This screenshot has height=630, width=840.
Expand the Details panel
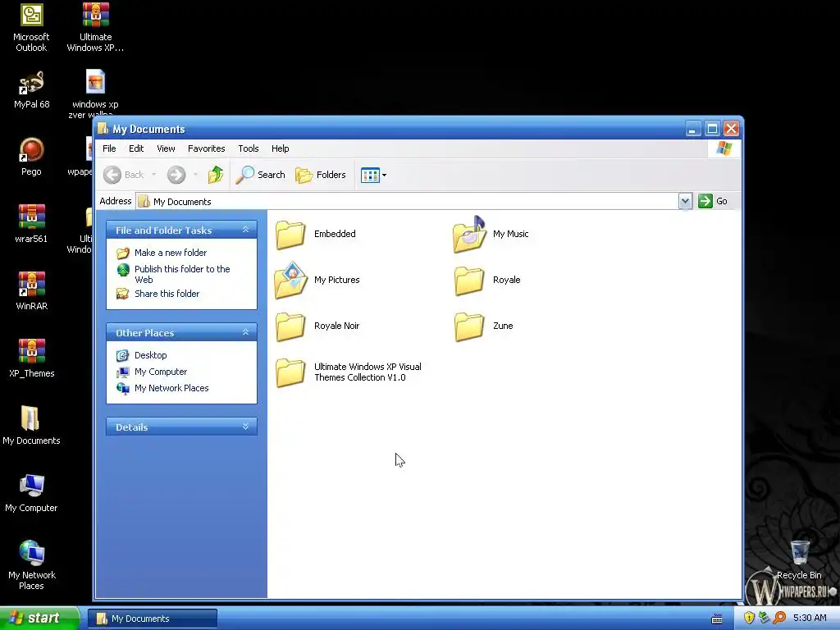(246, 427)
